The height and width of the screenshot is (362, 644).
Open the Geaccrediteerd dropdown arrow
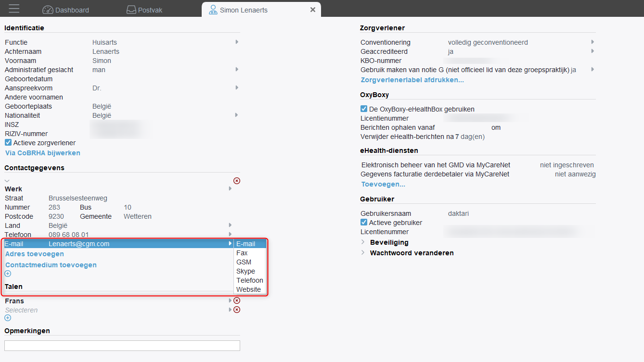tap(592, 51)
